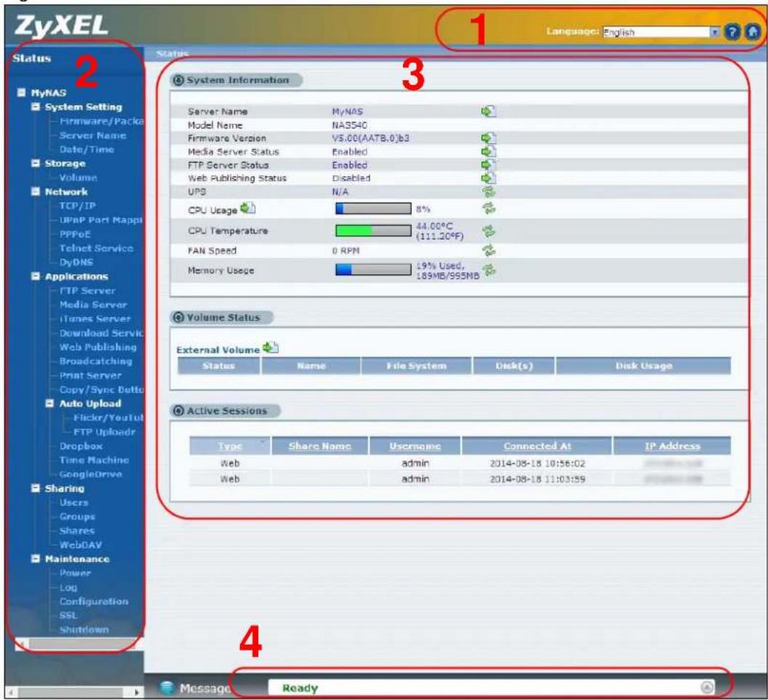Viewport: 768px width, 700px height.
Task: Click the CPU Temperature bar
Action: [373, 231]
